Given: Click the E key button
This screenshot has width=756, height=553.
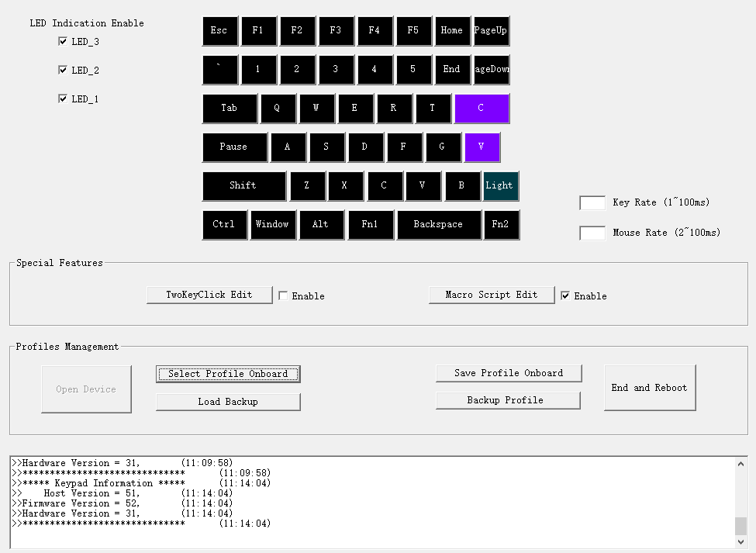Looking at the screenshot, I should [356, 109].
